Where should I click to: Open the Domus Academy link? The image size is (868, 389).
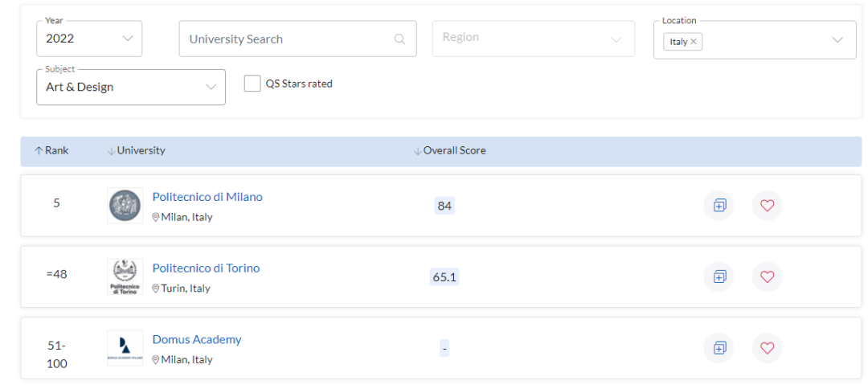pyautogui.click(x=197, y=339)
